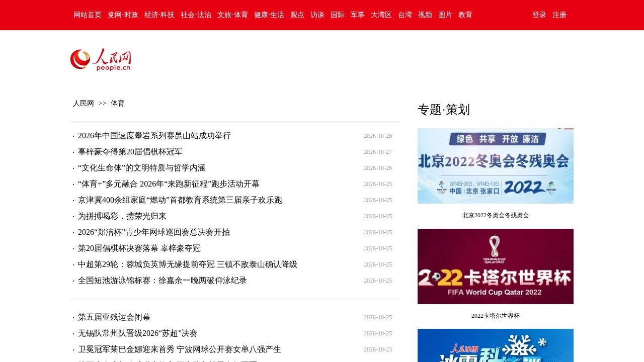The image size is (644, 362).
Task: Go to 军事 section
Action: [x=358, y=15]
